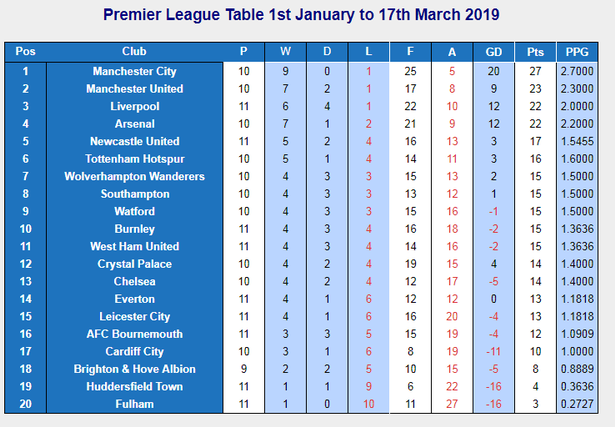Select the Crystal Palace club name
This screenshot has width=615, height=427.
click(x=134, y=264)
